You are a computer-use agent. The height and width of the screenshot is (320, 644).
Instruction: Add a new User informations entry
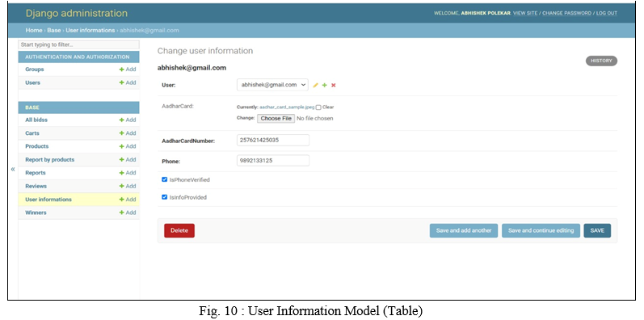(128, 200)
